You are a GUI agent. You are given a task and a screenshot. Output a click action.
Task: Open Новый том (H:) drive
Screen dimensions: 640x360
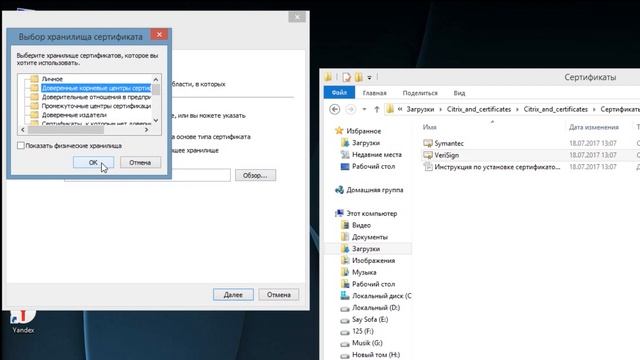click(376, 355)
